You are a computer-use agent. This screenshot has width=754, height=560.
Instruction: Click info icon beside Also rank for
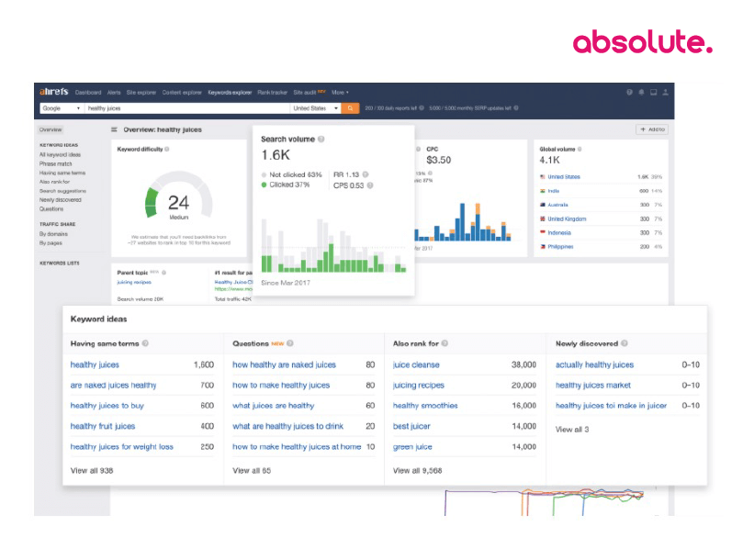click(x=445, y=343)
